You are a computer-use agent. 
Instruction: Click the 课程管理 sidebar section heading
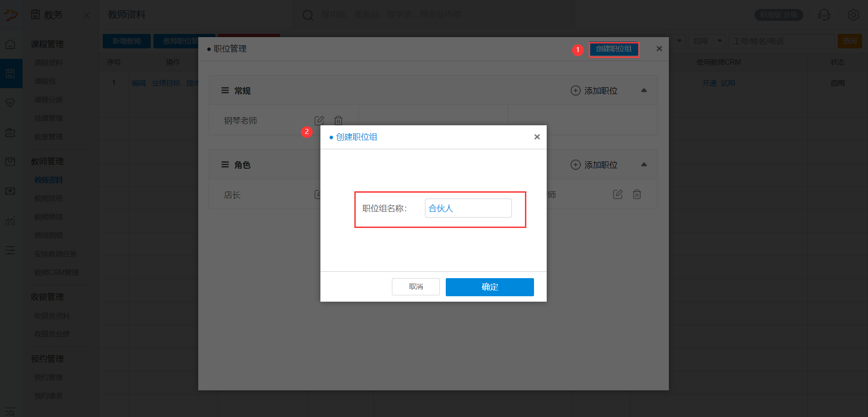[47, 44]
